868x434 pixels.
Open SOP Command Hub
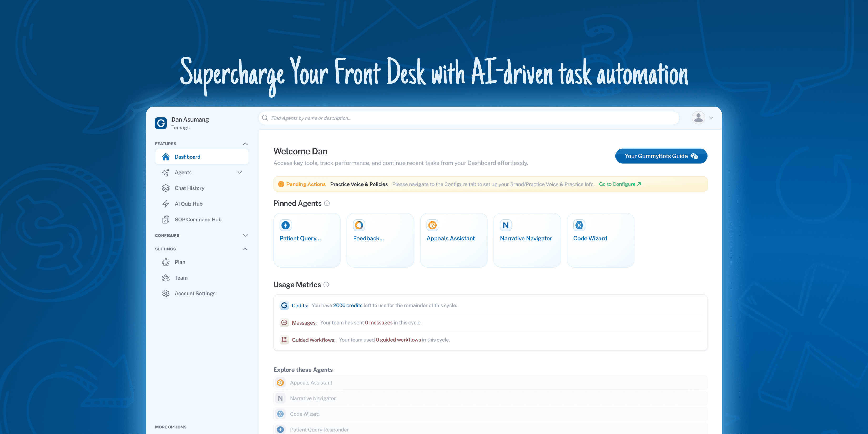pos(202,219)
